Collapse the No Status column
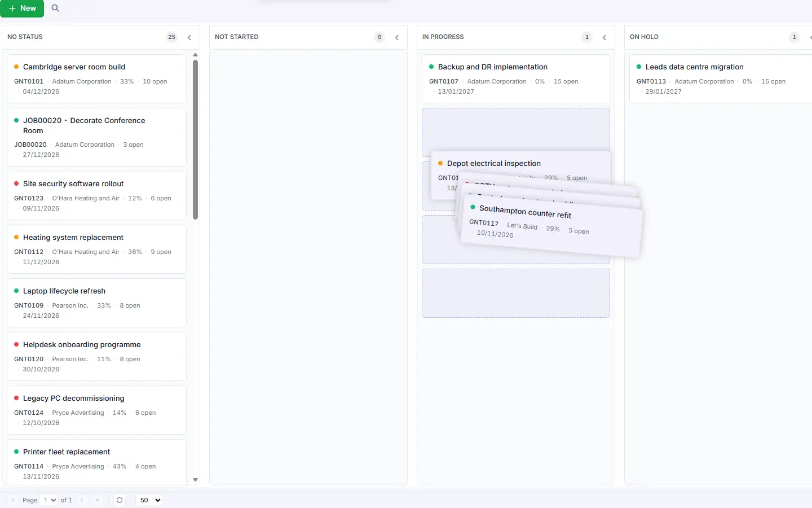This screenshot has width=812, height=508. coord(189,37)
